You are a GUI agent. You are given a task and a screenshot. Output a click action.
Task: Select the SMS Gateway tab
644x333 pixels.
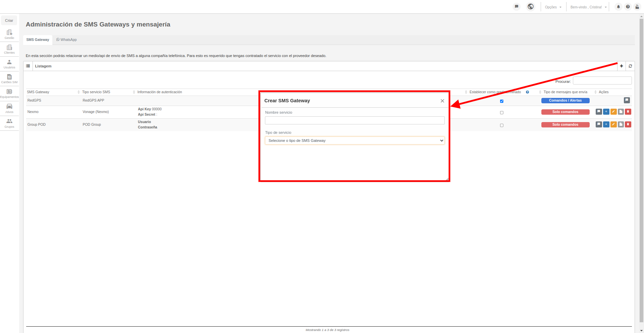pyautogui.click(x=38, y=40)
